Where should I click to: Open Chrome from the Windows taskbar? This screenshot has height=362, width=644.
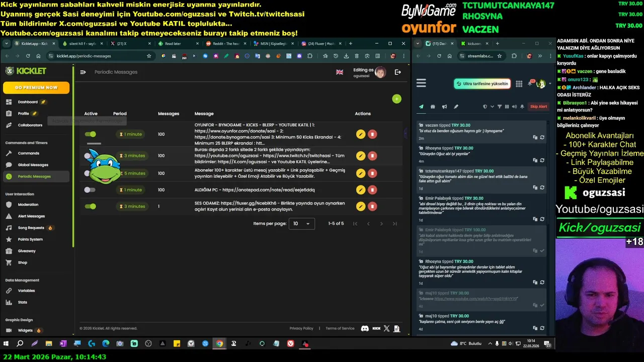pos(219,344)
